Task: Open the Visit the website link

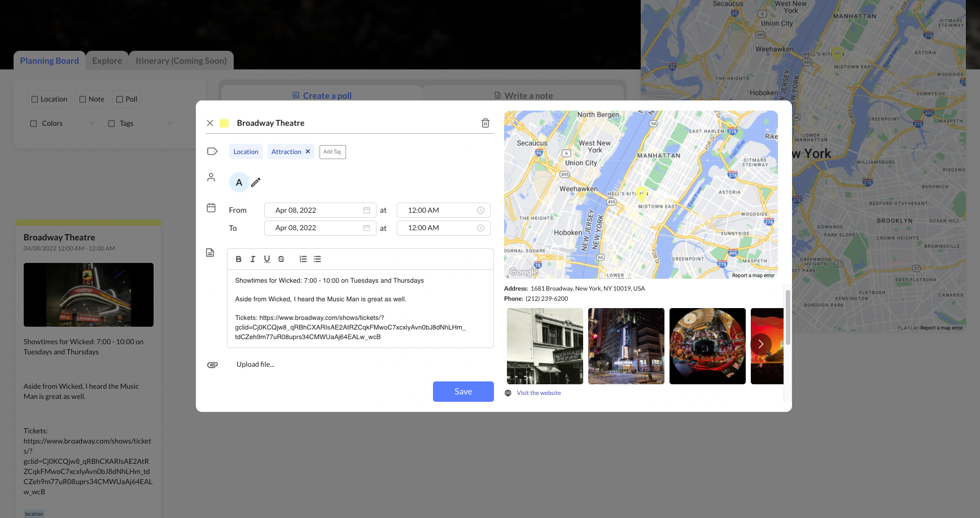Action: point(539,393)
